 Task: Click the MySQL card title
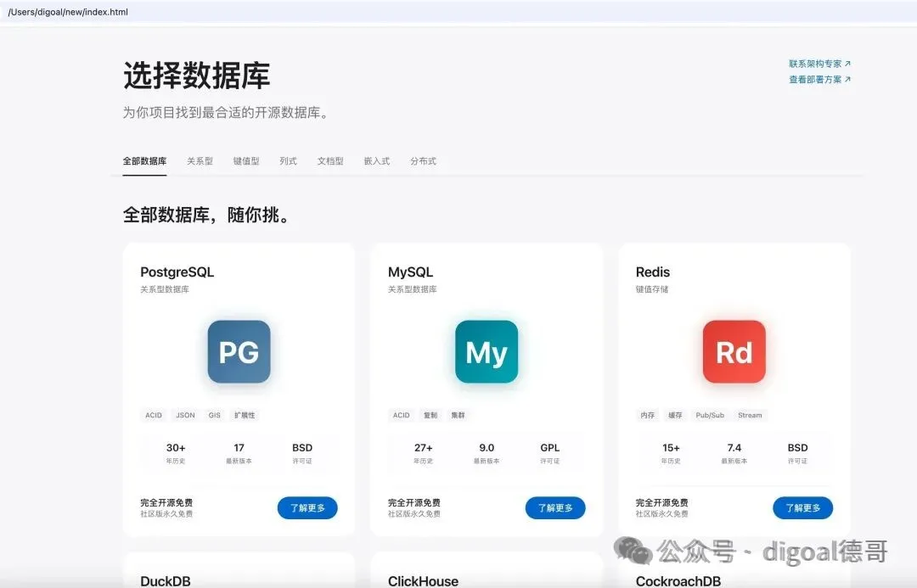pyautogui.click(x=411, y=272)
